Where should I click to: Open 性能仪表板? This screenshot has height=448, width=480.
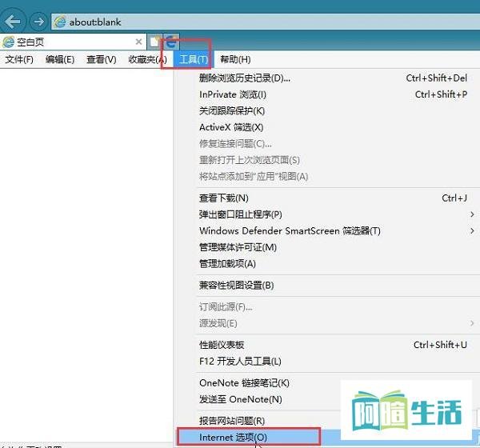coord(327,345)
